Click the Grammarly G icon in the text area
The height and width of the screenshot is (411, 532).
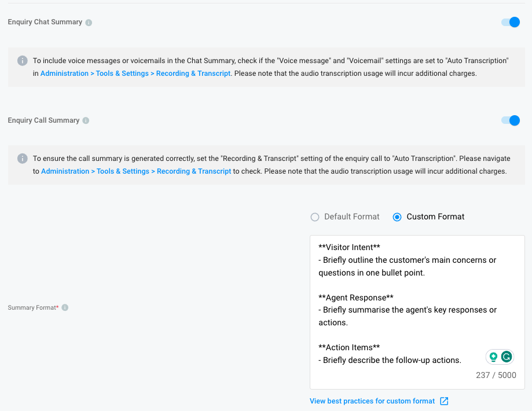coord(507,357)
